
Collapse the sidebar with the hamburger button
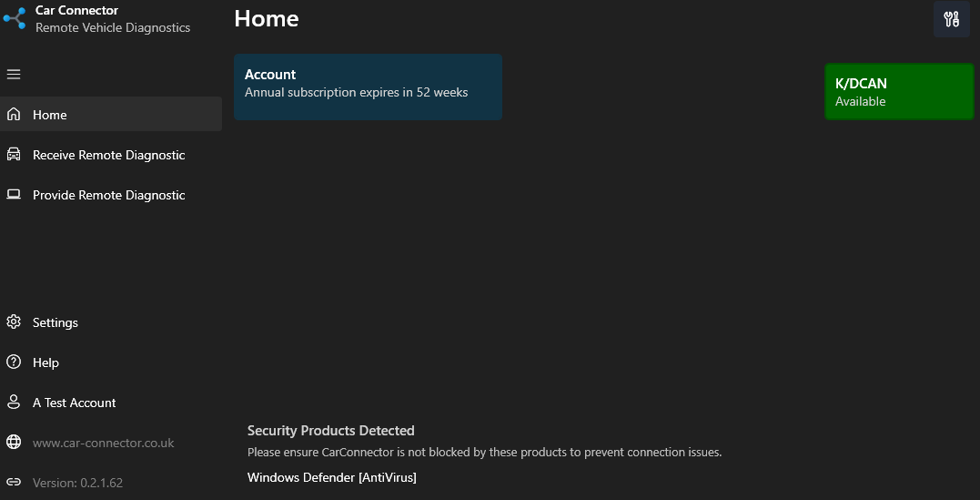pos(14,74)
